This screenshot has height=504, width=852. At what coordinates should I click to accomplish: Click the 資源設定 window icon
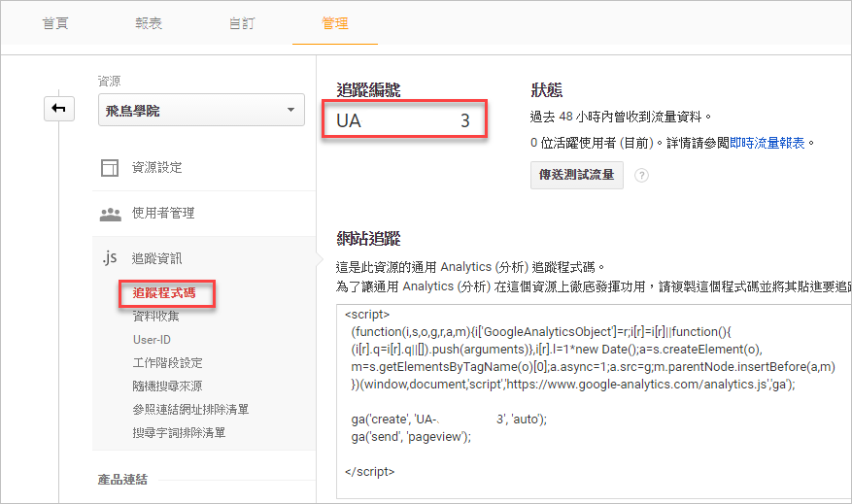(x=110, y=168)
